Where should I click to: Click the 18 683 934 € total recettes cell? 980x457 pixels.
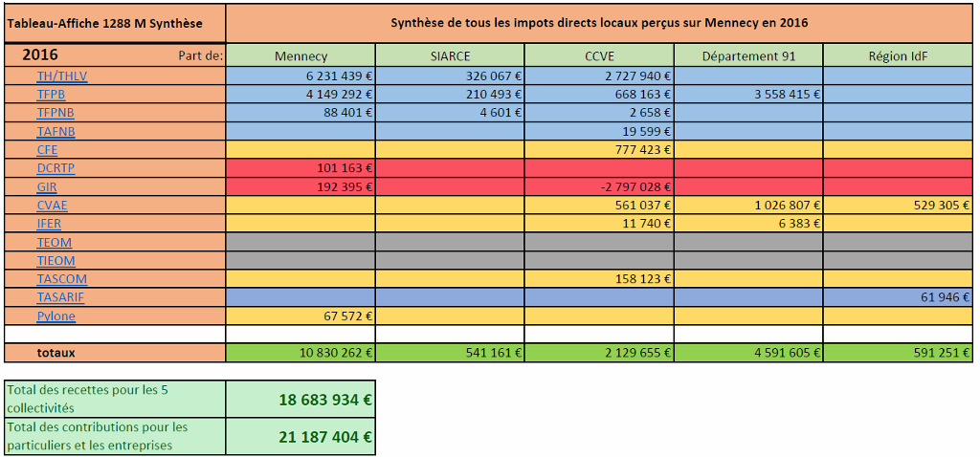pos(301,400)
